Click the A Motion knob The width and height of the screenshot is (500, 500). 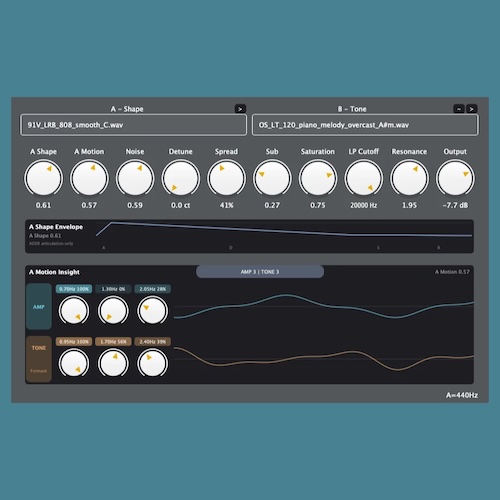[89, 178]
